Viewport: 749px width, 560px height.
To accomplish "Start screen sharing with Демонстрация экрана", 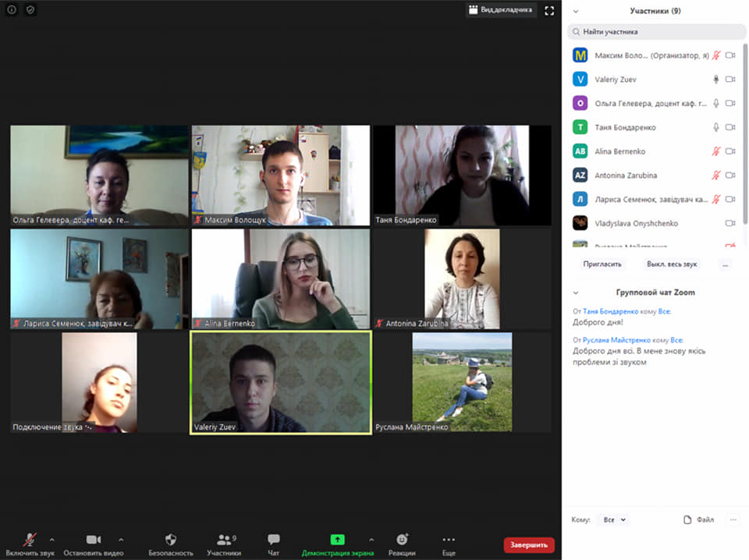I will pos(337,540).
